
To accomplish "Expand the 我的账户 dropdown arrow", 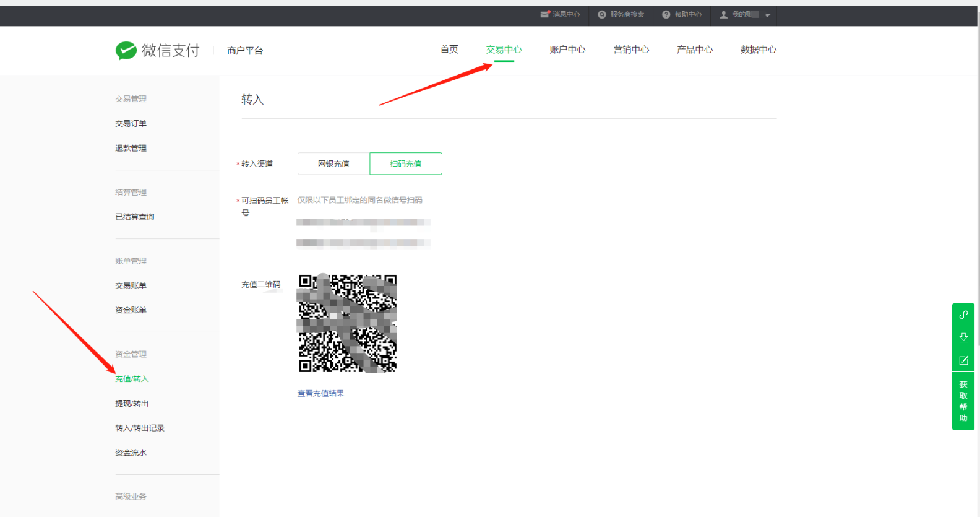I will click(x=768, y=15).
